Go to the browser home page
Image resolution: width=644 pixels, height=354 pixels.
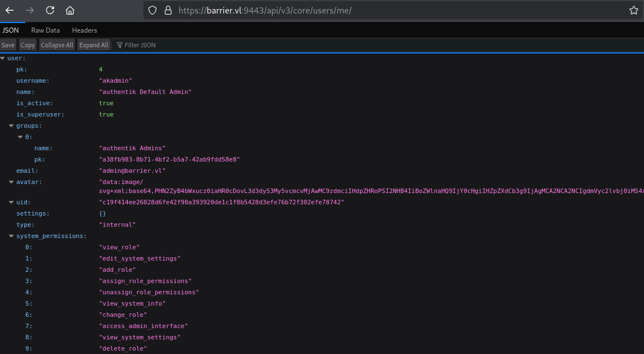coord(70,10)
